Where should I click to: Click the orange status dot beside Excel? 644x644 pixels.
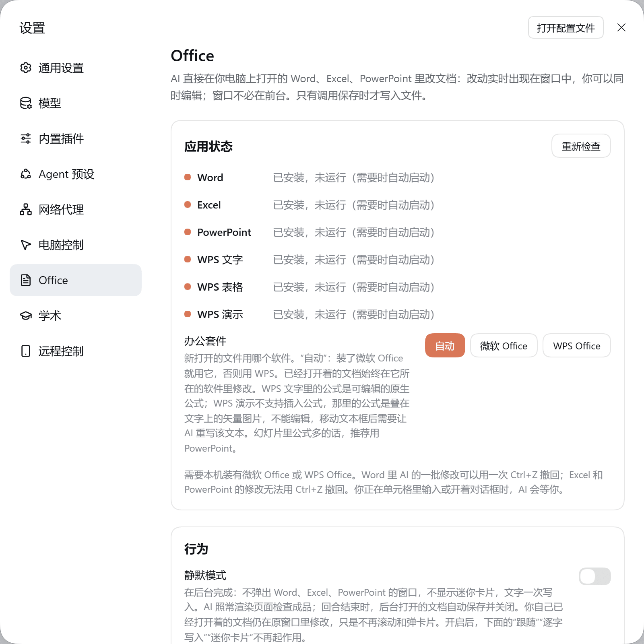(x=188, y=204)
